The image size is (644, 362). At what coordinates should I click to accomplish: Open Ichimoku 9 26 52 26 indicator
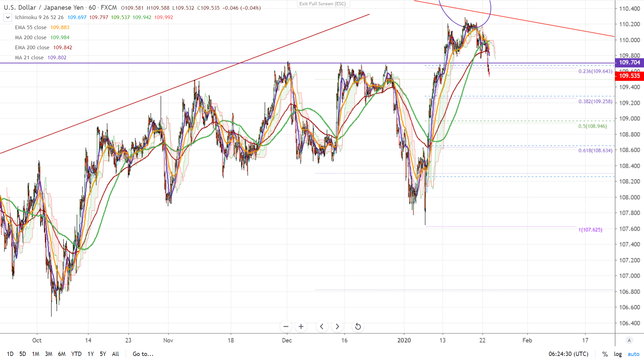39,17
